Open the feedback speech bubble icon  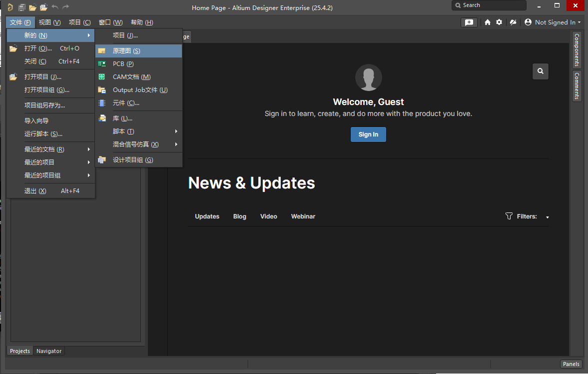[x=469, y=22]
